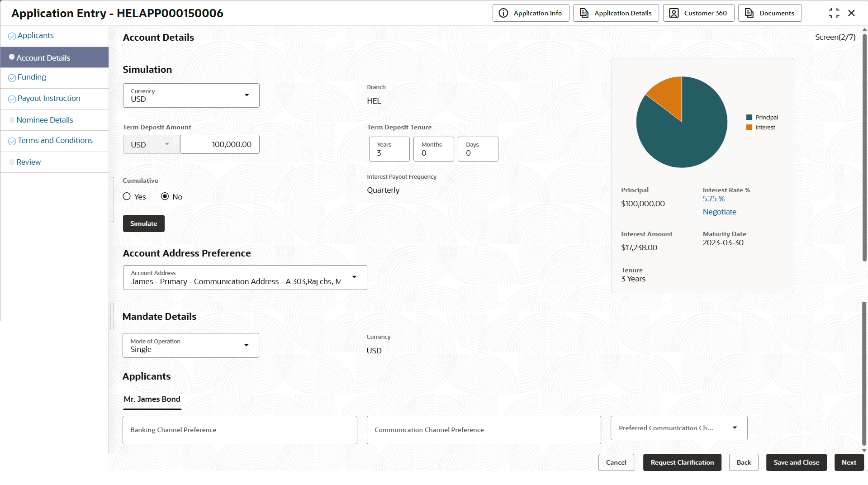Go to Payout Instruction step

[49, 99]
